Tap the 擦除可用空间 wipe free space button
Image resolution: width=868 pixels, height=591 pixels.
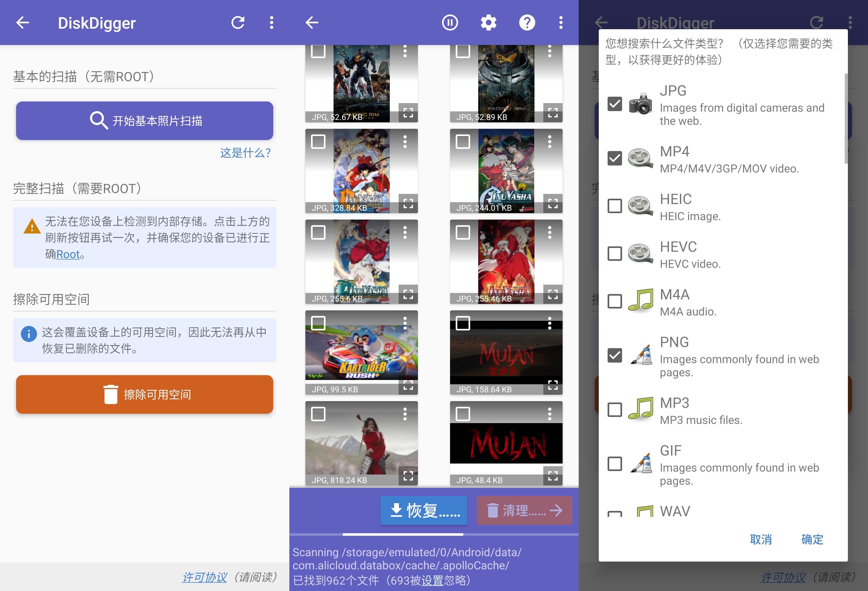pyautogui.click(x=145, y=394)
